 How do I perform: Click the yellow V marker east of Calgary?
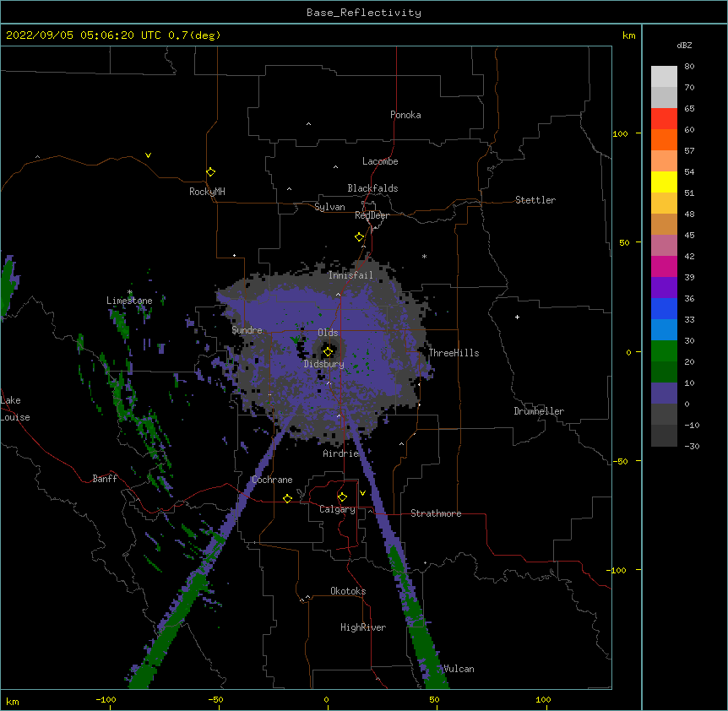[x=362, y=493]
